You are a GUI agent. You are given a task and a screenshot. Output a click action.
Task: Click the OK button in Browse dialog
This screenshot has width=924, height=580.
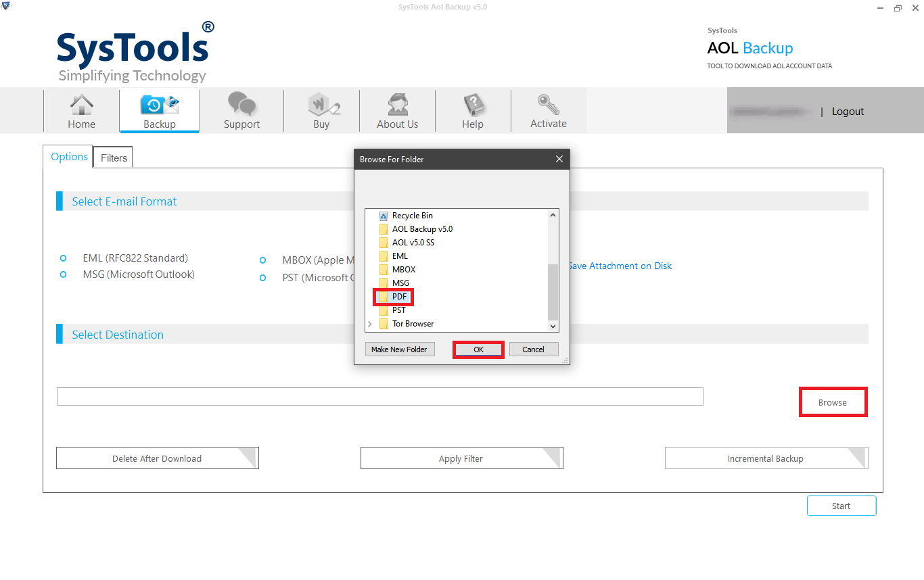[x=478, y=349]
